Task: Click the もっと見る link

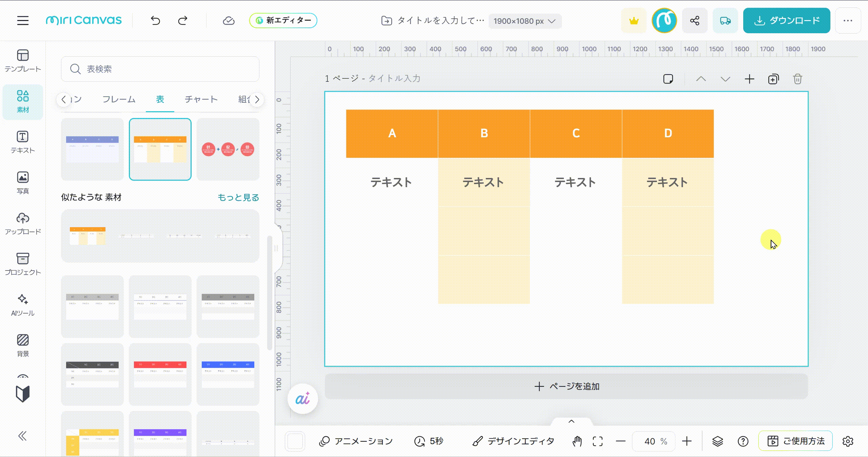Action: click(238, 197)
